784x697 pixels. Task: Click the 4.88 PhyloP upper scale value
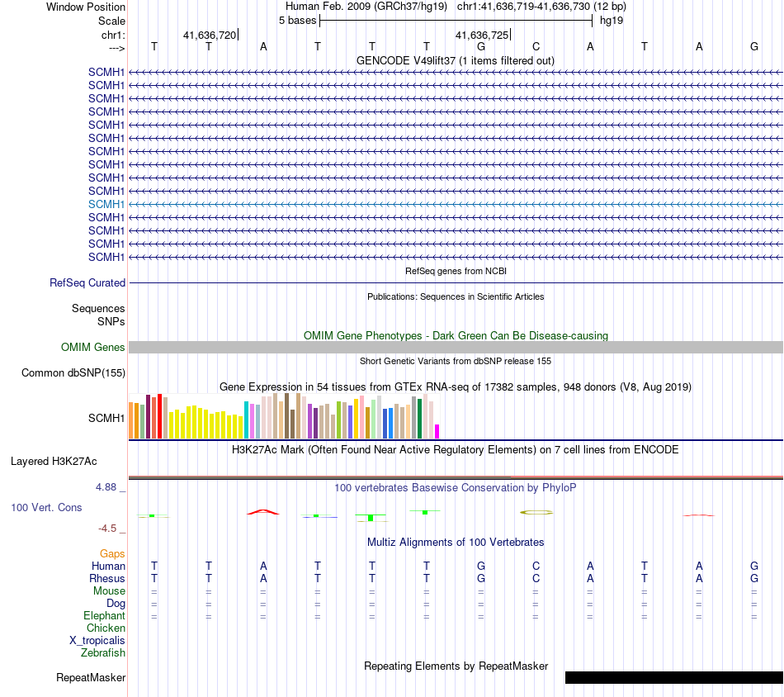(x=106, y=487)
